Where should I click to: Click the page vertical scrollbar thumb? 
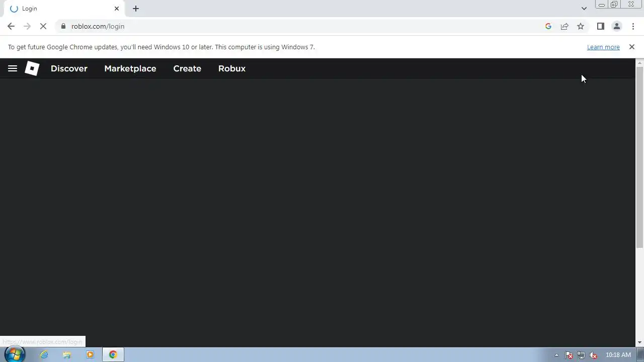coord(640,157)
